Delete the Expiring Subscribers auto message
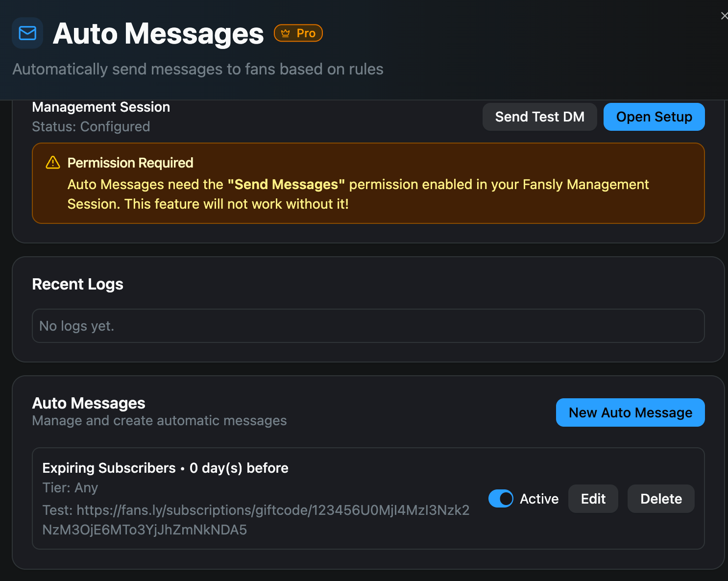728x581 pixels. (661, 499)
